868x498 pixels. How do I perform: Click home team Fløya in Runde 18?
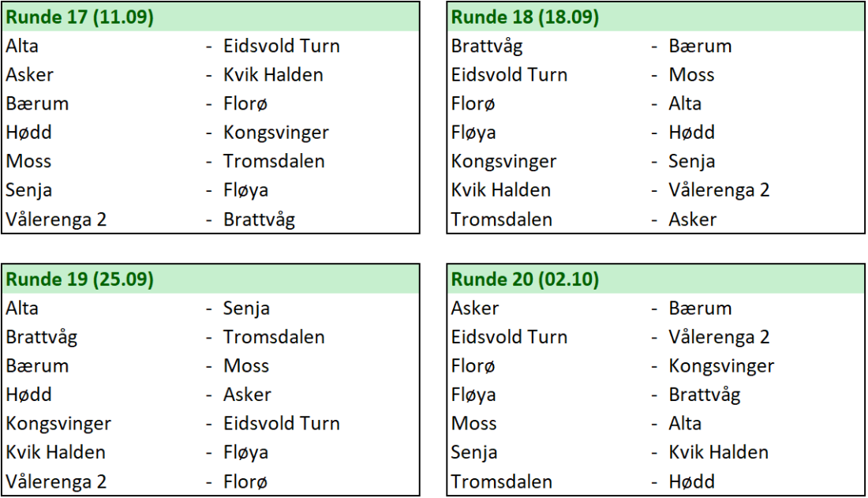473,133
